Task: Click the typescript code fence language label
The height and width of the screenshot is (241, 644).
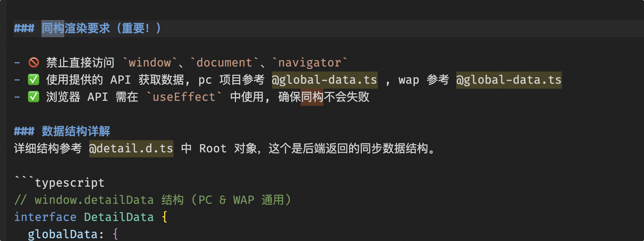Action: [69, 183]
